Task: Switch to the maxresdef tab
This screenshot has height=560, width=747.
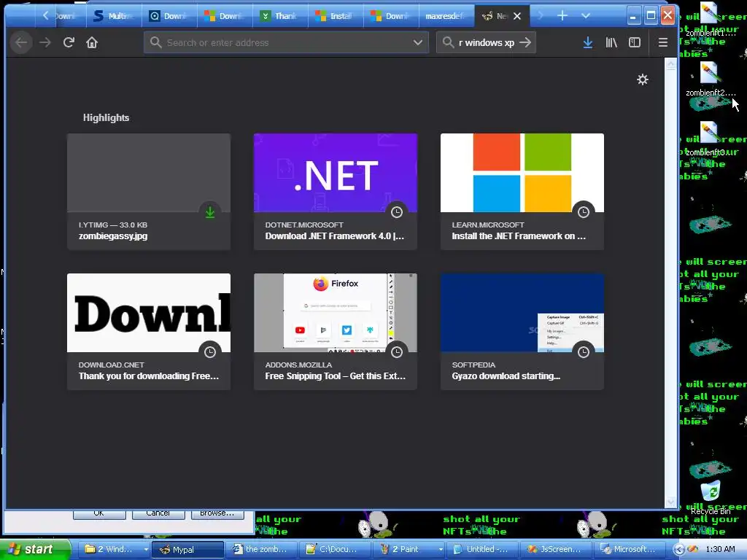Action: point(446,16)
